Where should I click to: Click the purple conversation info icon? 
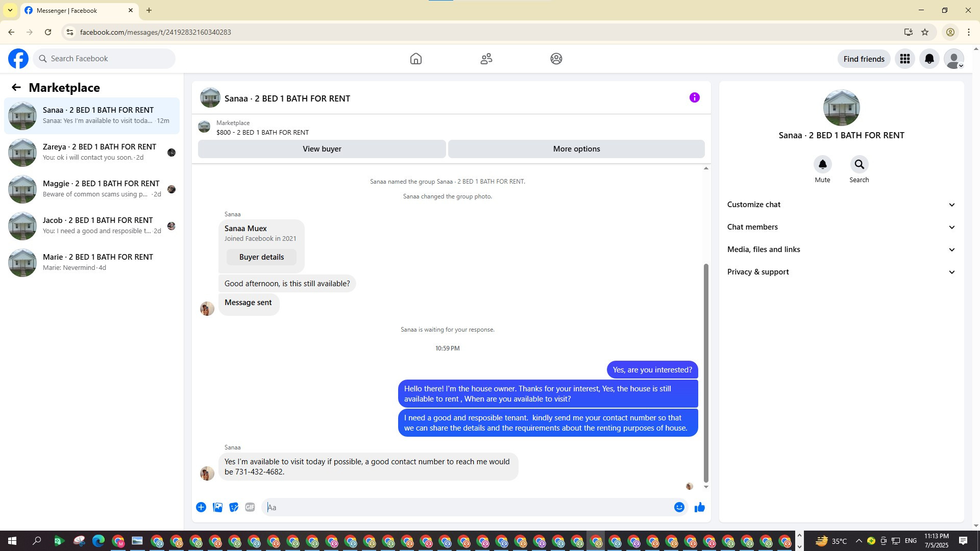694,97
